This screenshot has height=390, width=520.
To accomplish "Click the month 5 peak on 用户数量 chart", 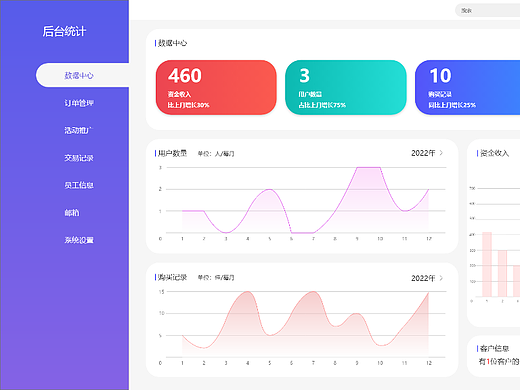I will pyautogui.click(x=270, y=189).
